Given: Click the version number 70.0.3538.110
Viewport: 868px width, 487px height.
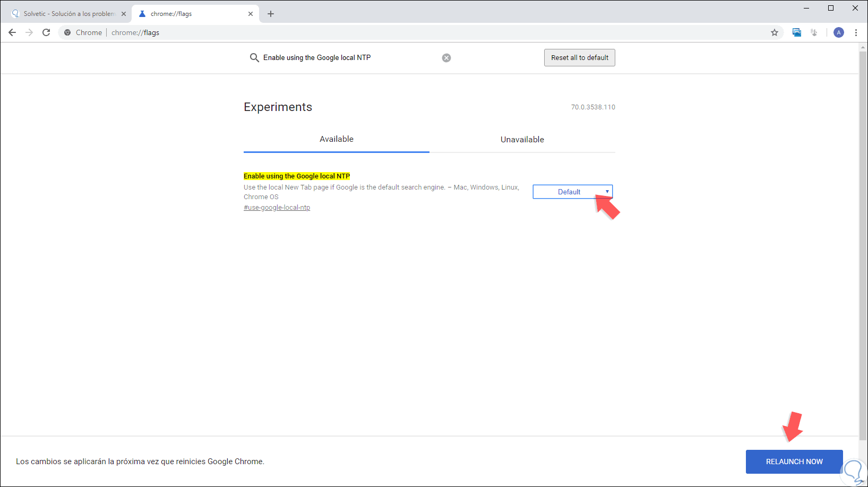Looking at the screenshot, I should tap(593, 107).
